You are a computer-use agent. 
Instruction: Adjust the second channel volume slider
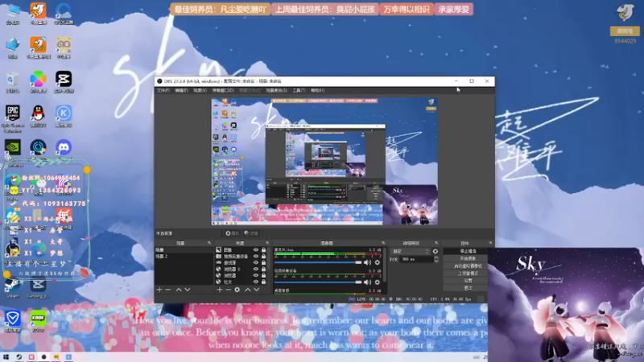click(x=318, y=282)
